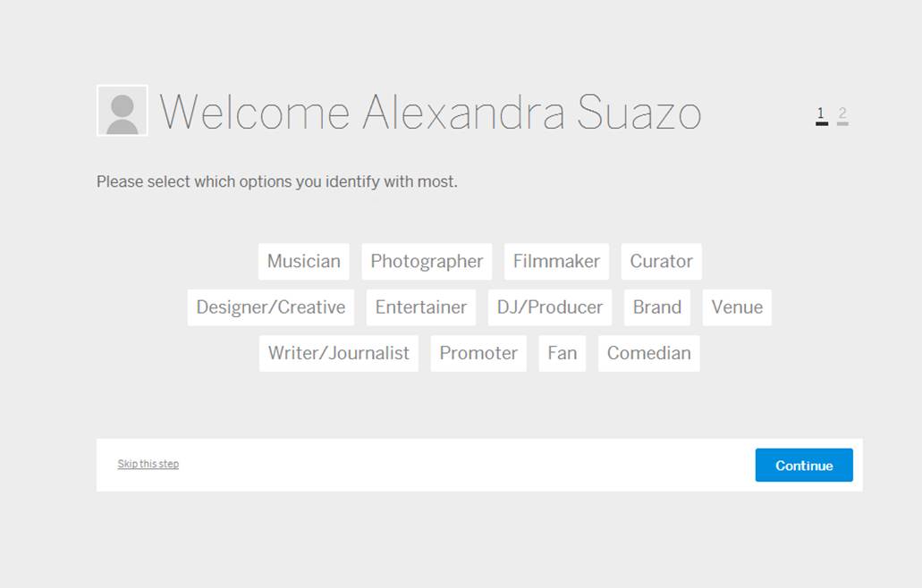Toggle the Photographer option
Screen dimensions: 922x588
coord(427,262)
